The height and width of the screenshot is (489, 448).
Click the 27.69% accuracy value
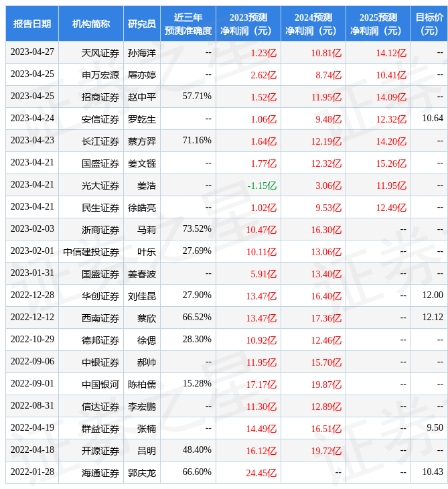(197, 251)
